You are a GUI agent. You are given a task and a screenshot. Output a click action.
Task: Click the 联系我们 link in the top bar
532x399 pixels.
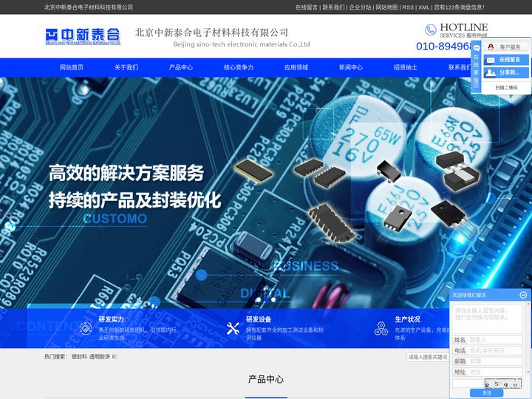pos(333,7)
